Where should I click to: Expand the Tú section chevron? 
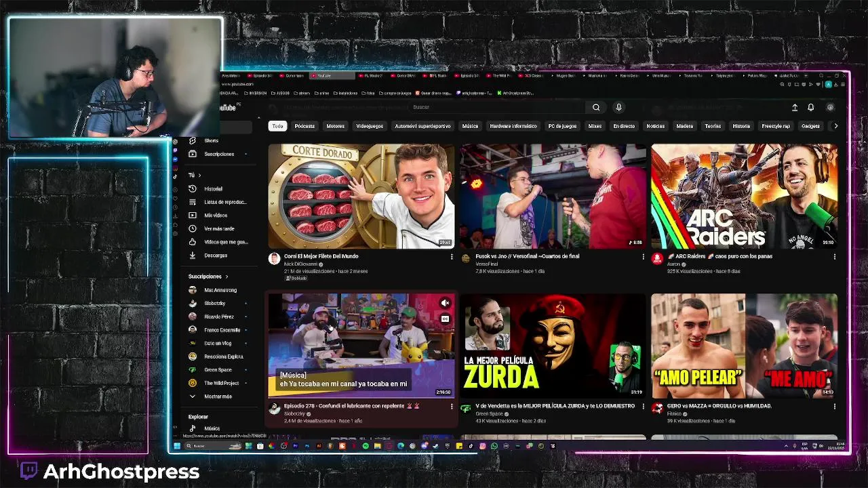(199, 175)
